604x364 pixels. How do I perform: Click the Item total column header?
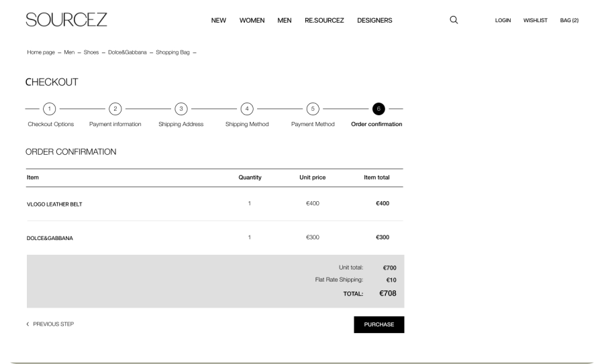point(376,178)
